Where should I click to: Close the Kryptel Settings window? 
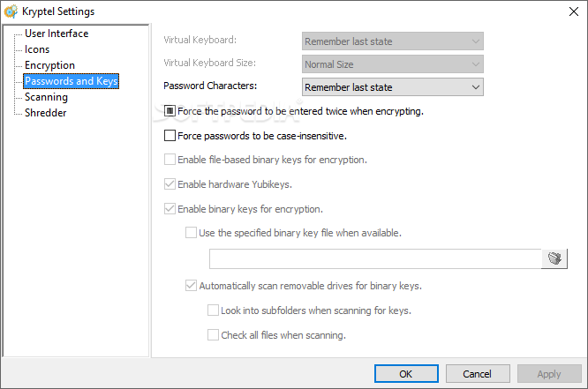coord(573,11)
